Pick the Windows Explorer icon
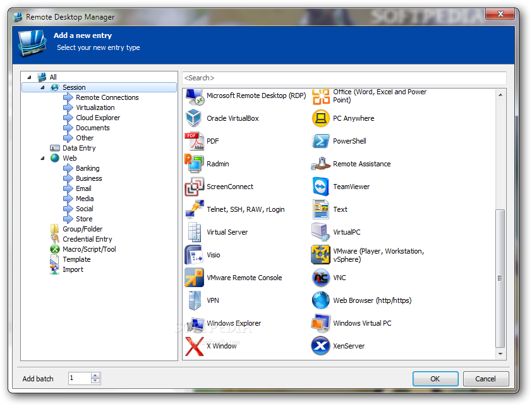The image size is (532, 406). [195, 323]
